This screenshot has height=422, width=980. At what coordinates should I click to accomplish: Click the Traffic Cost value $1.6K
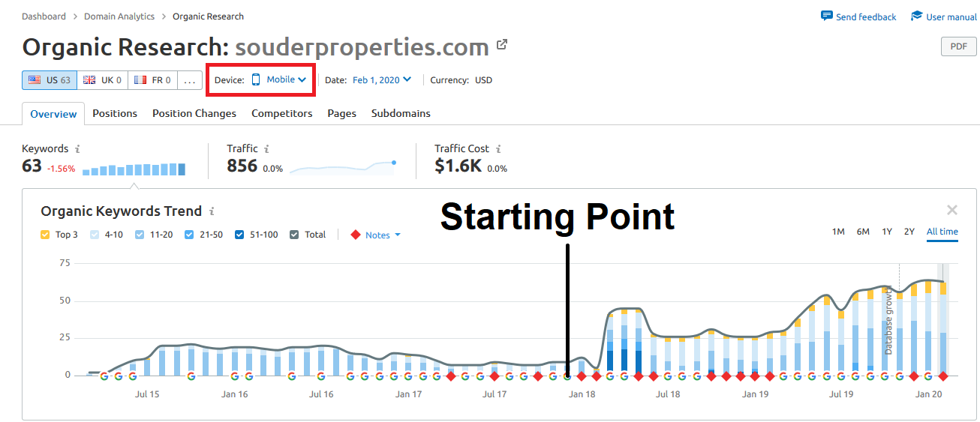(458, 166)
